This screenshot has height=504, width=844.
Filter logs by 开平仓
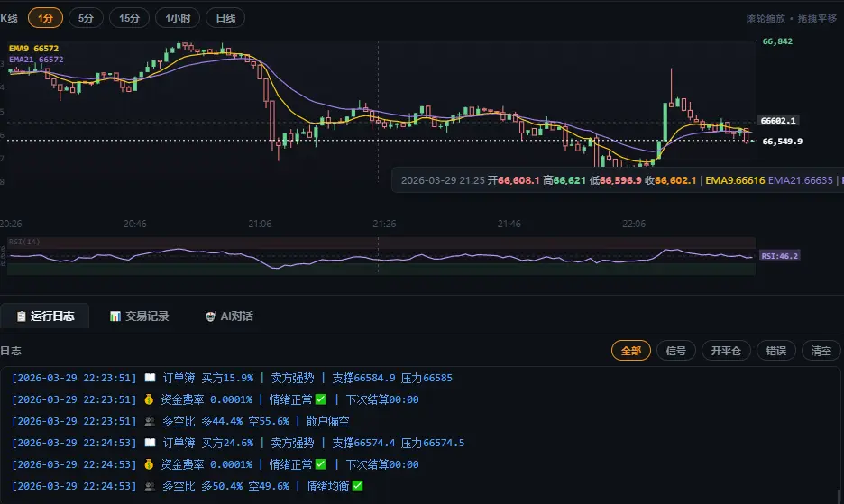[726, 351]
